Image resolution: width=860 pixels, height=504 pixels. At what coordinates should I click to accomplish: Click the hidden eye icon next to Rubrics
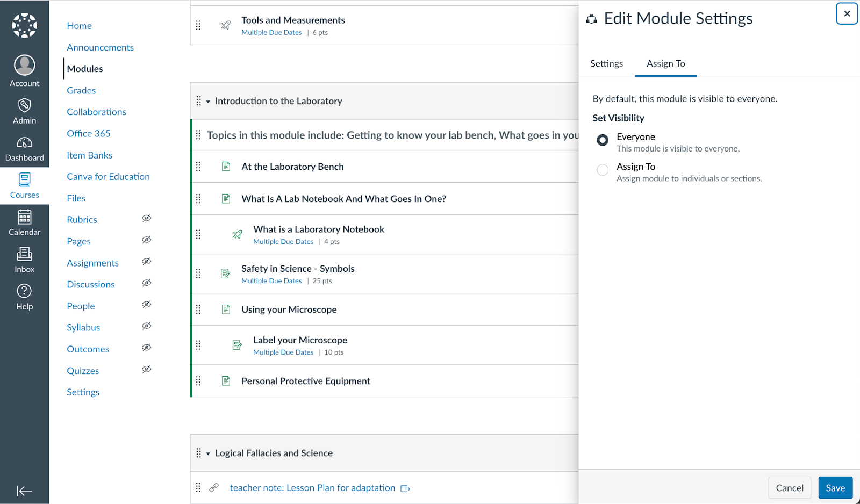pos(146,218)
